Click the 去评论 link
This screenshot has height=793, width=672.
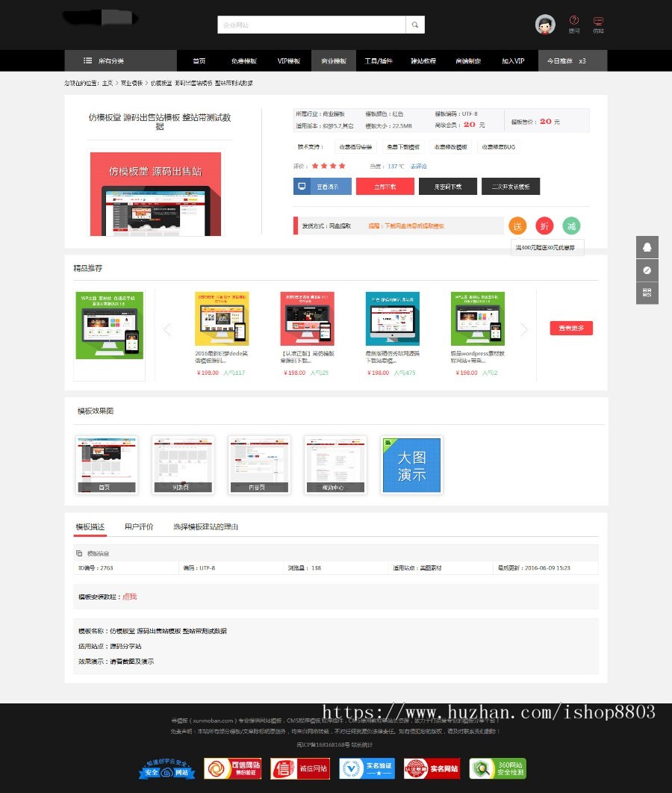[418, 167]
